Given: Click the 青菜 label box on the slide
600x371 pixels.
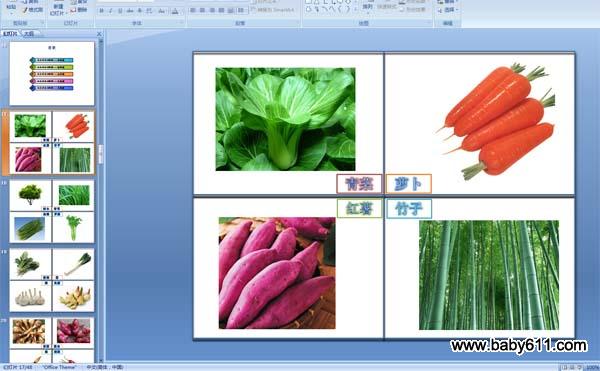Looking at the screenshot, I should [359, 184].
